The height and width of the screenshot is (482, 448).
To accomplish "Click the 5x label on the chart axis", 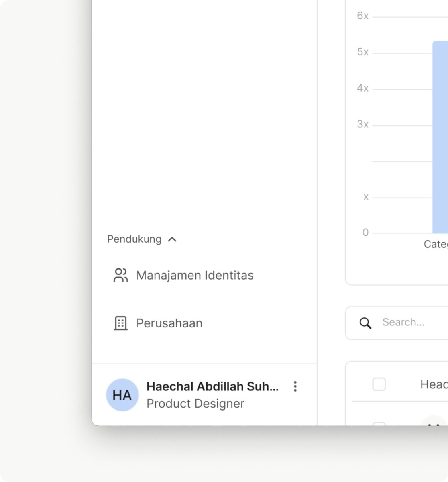I will click(x=362, y=52).
